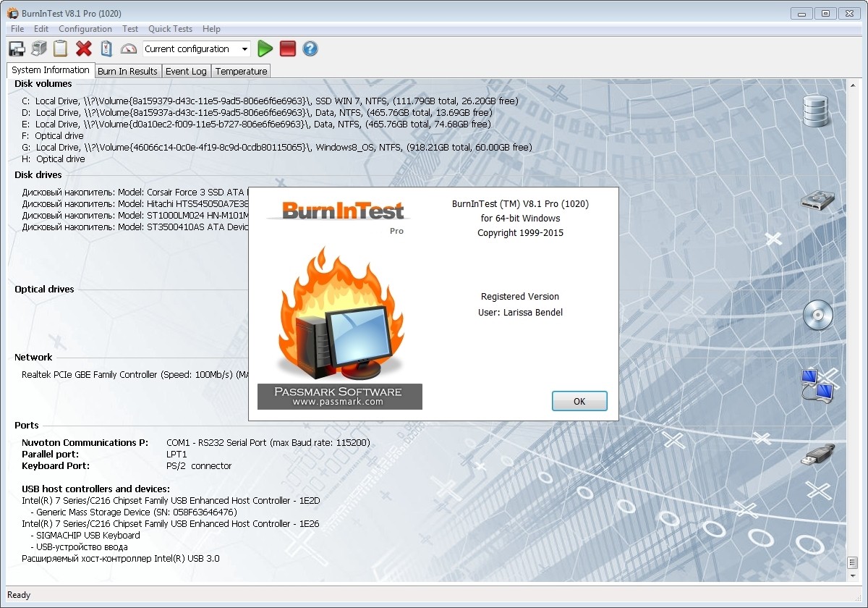Click the disk volumes database icon
Viewport: 868px width, 608px height.
(816, 111)
